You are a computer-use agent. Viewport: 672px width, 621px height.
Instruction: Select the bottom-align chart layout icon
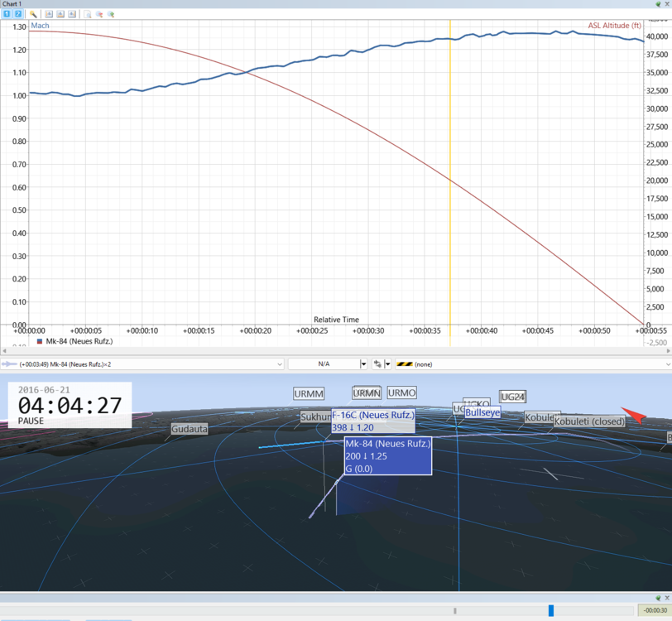pos(60,14)
